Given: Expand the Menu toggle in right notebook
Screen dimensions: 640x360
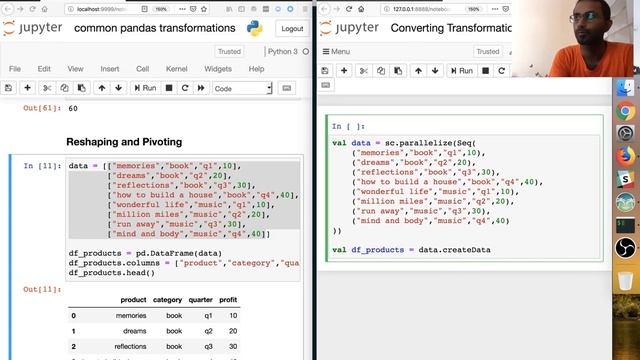Looking at the screenshot, I should (336, 51).
